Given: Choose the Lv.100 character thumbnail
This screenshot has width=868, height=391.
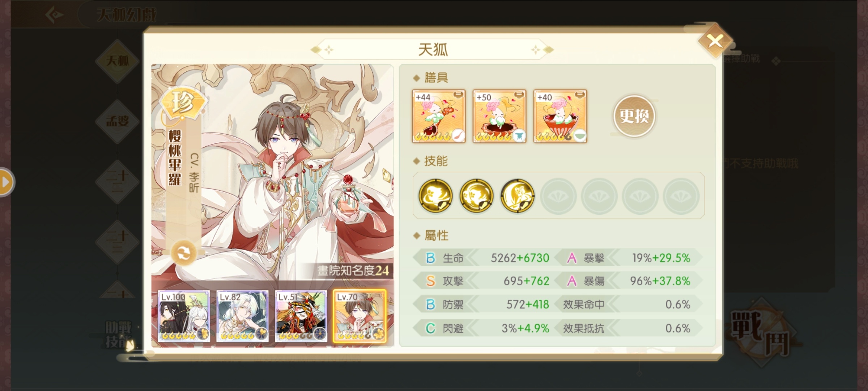Looking at the screenshot, I should tap(184, 316).
